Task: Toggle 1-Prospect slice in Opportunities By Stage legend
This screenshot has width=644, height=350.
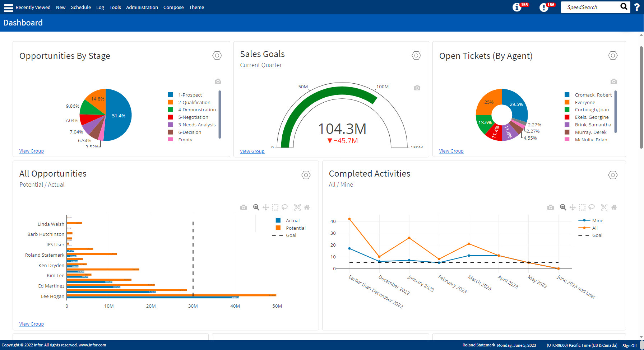Action: [190, 94]
